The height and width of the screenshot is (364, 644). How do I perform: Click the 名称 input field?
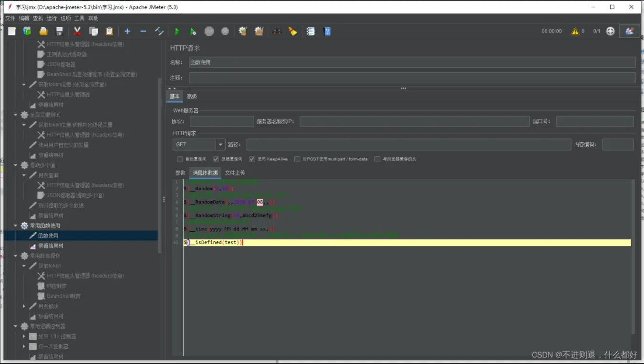tap(412, 63)
